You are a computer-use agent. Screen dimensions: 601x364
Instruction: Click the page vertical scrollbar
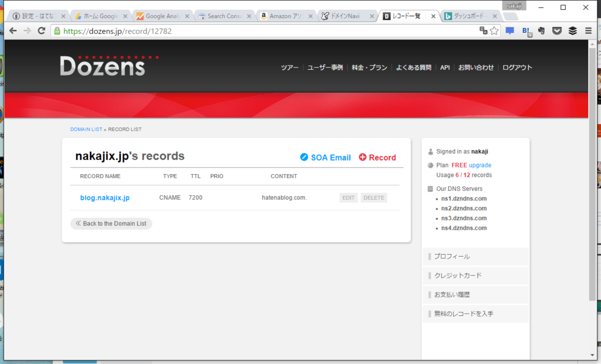pos(592,174)
